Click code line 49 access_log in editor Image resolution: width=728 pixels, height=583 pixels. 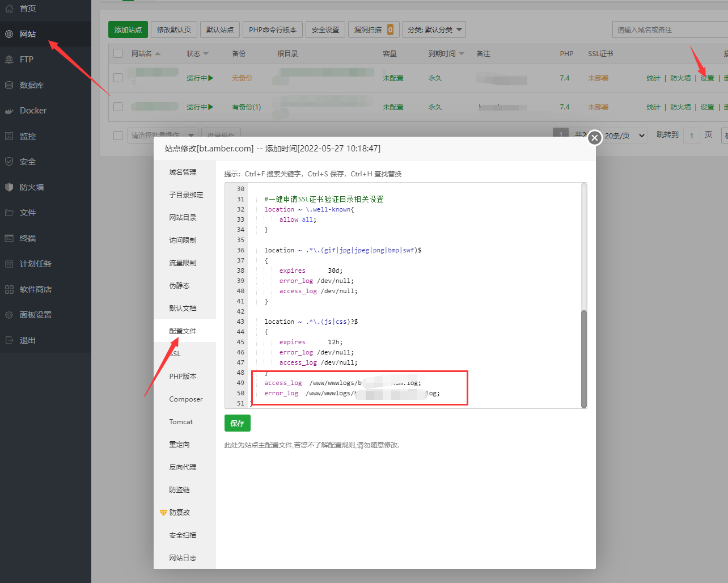tap(342, 383)
